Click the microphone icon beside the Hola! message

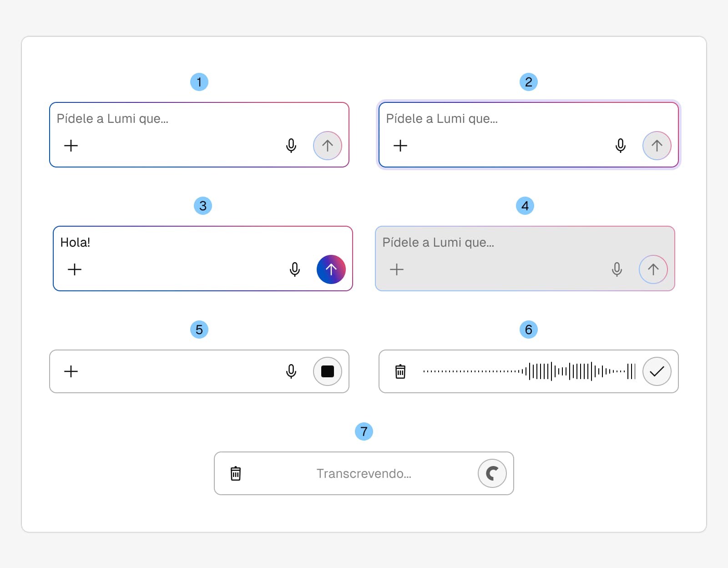click(x=295, y=269)
